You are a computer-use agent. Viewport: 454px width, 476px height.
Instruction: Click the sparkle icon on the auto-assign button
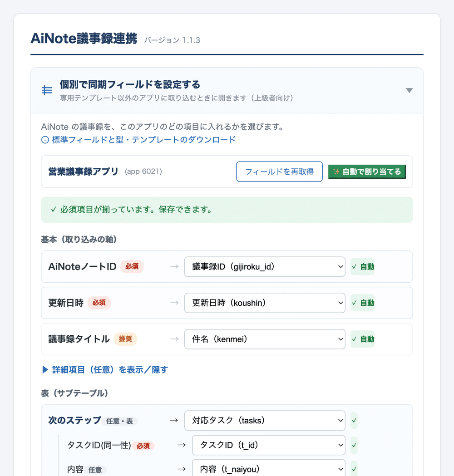tap(336, 172)
